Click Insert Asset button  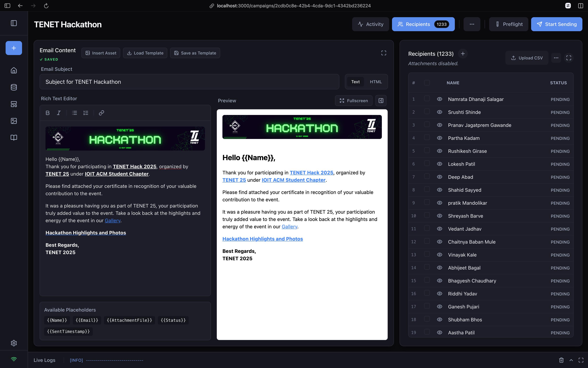pos(101,53)
